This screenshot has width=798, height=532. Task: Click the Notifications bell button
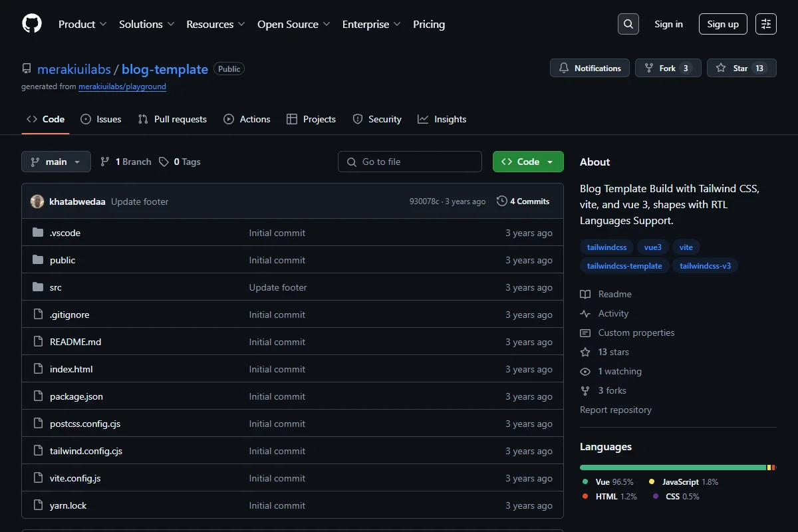590,68
